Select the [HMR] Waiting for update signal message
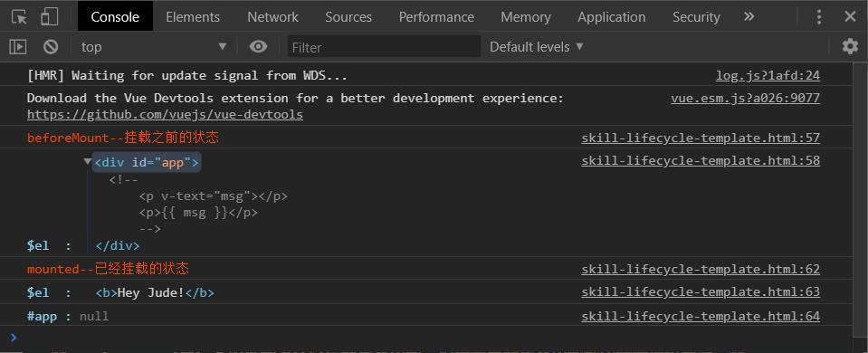The image size is (868, 353). click(187, 75)
